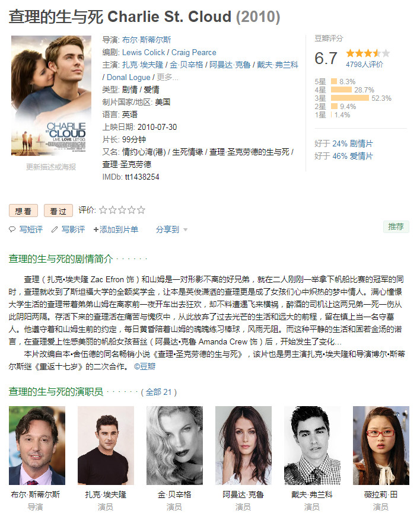Mark the film as 想看
Screen dimensions: 420x517
tap(23, 210)
